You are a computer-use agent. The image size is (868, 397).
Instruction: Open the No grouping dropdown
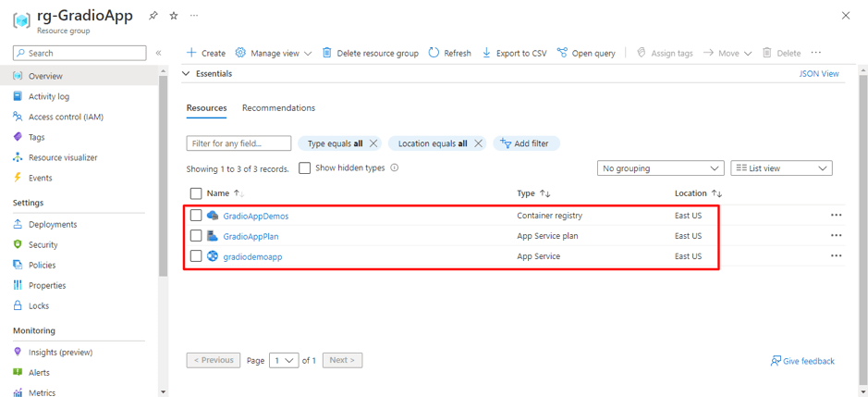pyautogui.click(x=660, y=168)
